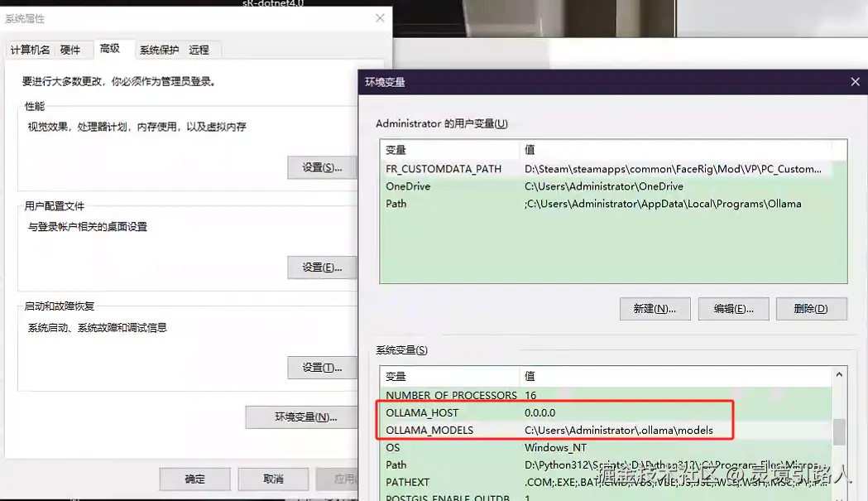Click value C:\Users\Administrator\.ollama\models
The width and height of the screenshot is (868, 501).
[619, 430]
